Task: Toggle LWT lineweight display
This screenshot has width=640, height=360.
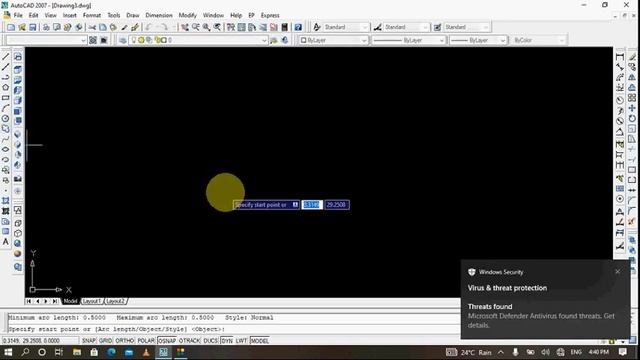Action: [x=241, y=340]
